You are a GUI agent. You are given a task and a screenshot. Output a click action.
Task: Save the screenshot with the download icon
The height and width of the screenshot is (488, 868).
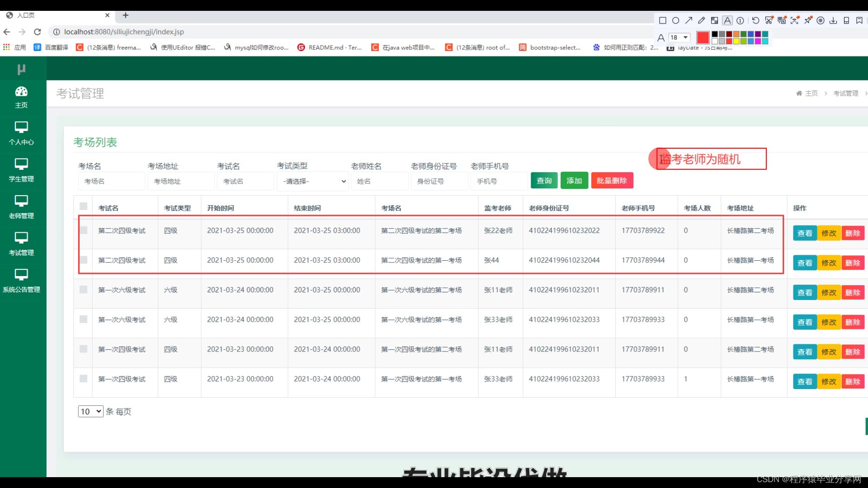(x=833, y=20)
